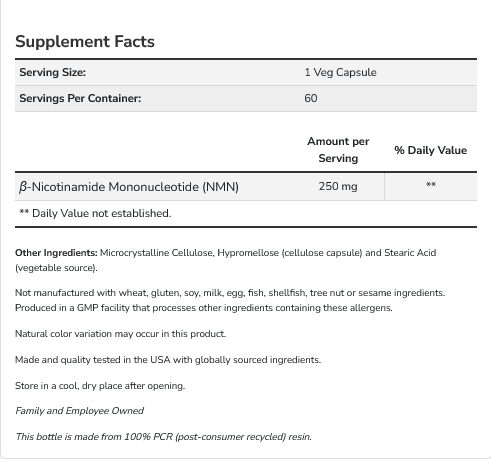Select the Serving Size label

[52, 72]
